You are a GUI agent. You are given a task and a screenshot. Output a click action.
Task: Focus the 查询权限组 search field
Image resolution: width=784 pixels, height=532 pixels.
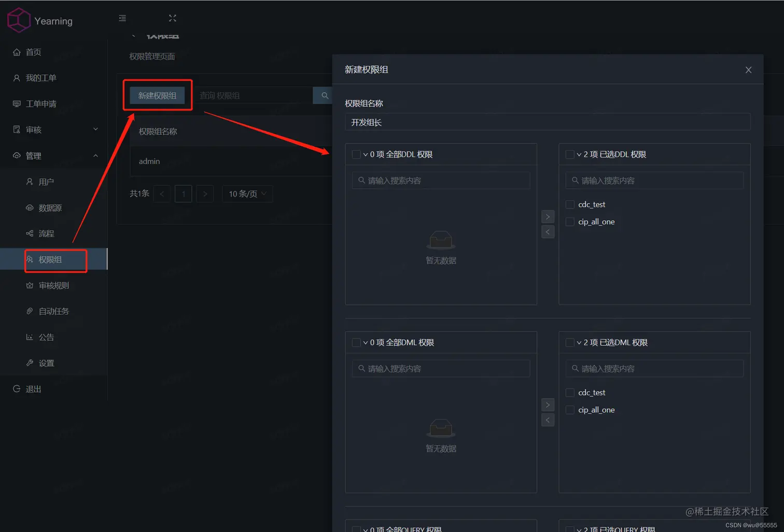coord(253,95)
